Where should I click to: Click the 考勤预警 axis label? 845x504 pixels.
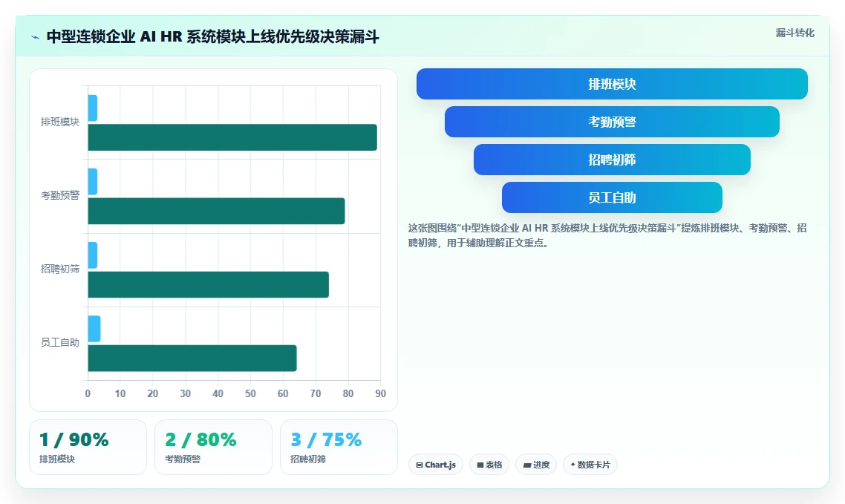pos(60,195)
